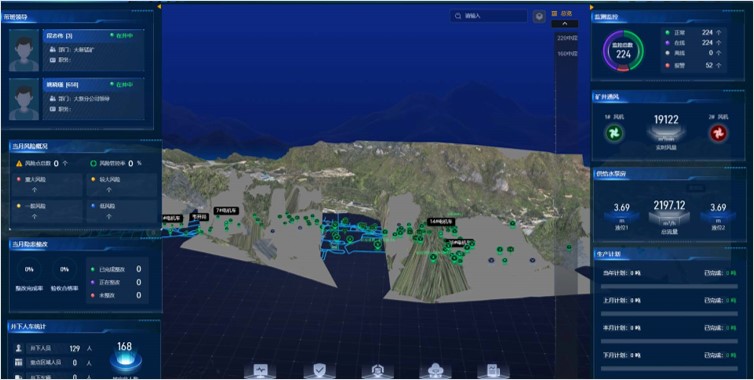Click the 2197.12 total flow value
754x380 pixels.
click(669, 206)
